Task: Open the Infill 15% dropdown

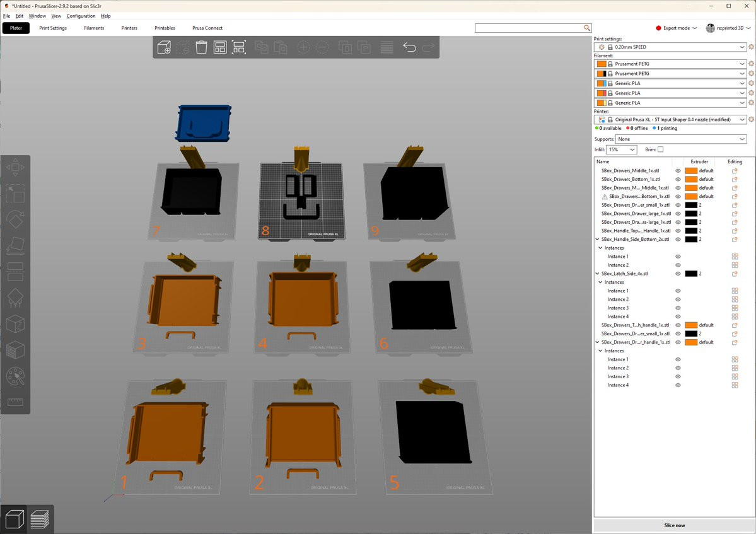Action: [x=622, y=149]
